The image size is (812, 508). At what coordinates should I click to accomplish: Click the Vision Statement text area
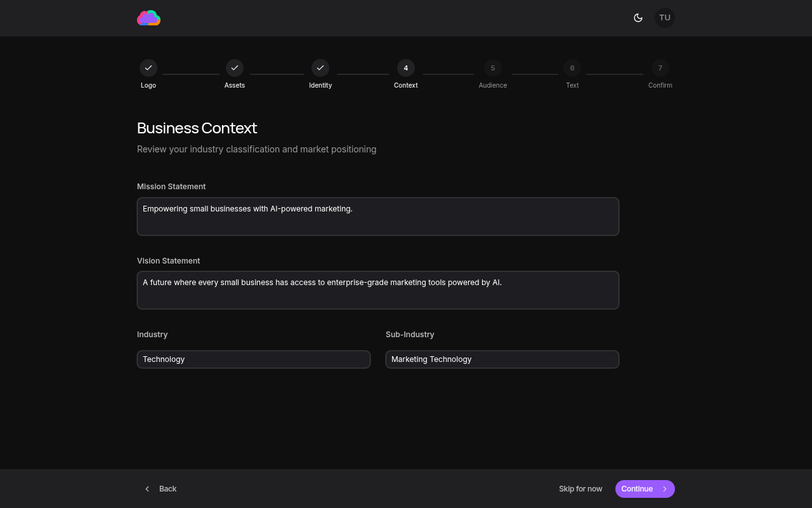coord(378,290)
